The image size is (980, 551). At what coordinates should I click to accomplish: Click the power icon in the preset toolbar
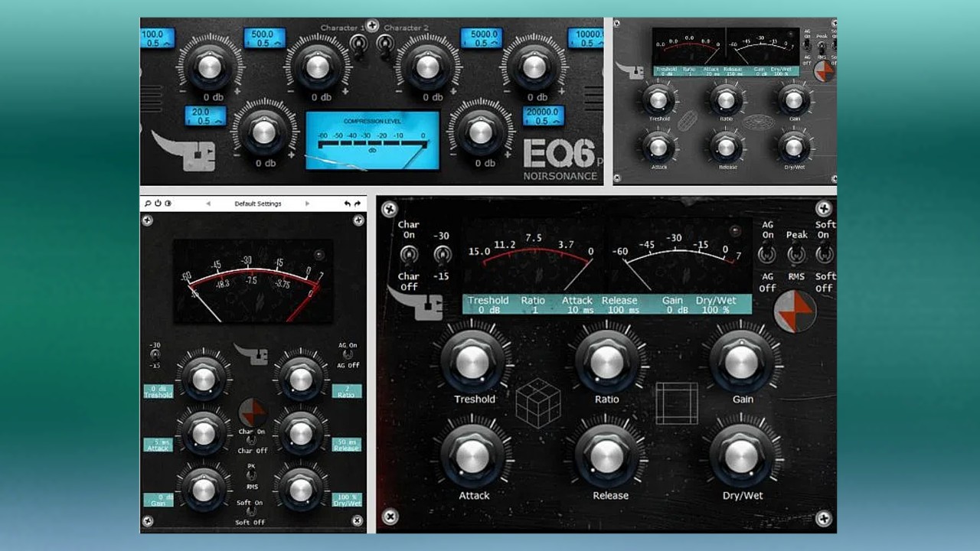click(158, 204)
